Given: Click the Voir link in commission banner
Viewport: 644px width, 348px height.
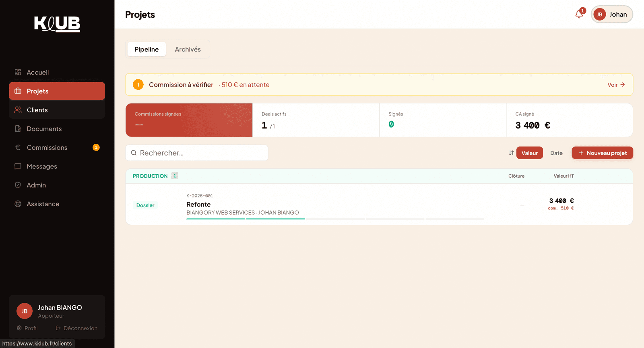Looking at the screenshot, I should pyautogui.click(x=616, y=85).
